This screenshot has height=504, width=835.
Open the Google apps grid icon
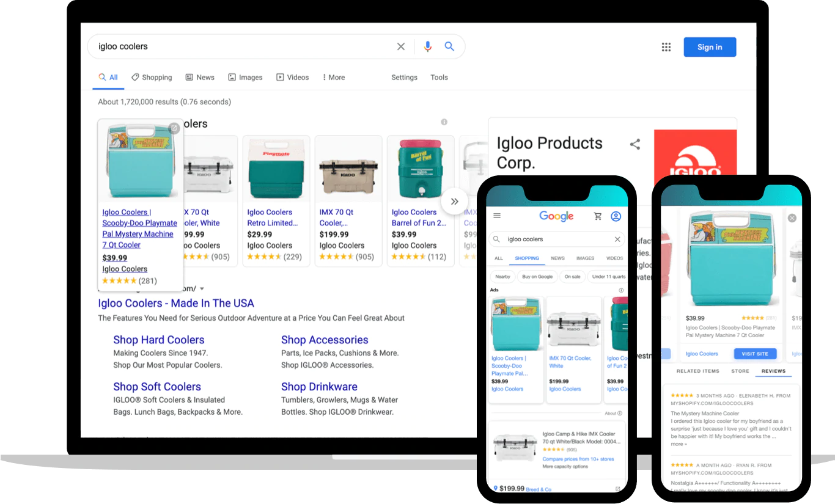[666, 47]
